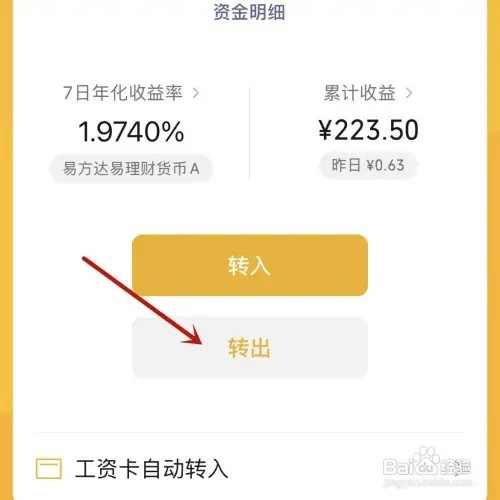Click the vertical divider between yield and earnings

tap(249, 133)
